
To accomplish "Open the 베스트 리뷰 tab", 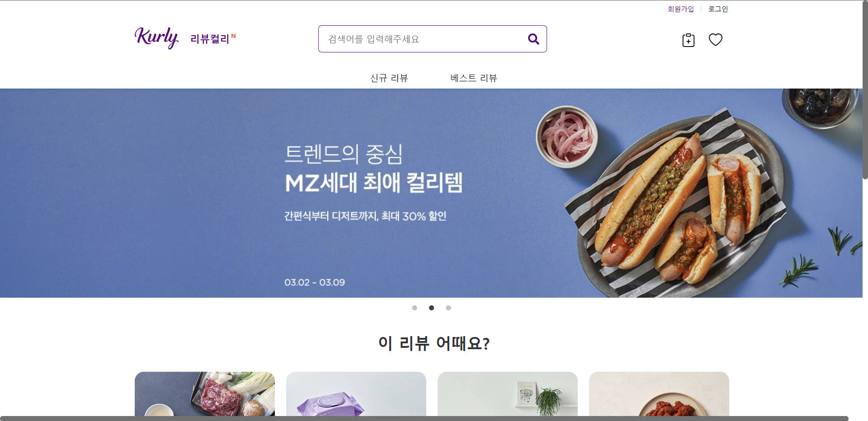I will 473,78.
